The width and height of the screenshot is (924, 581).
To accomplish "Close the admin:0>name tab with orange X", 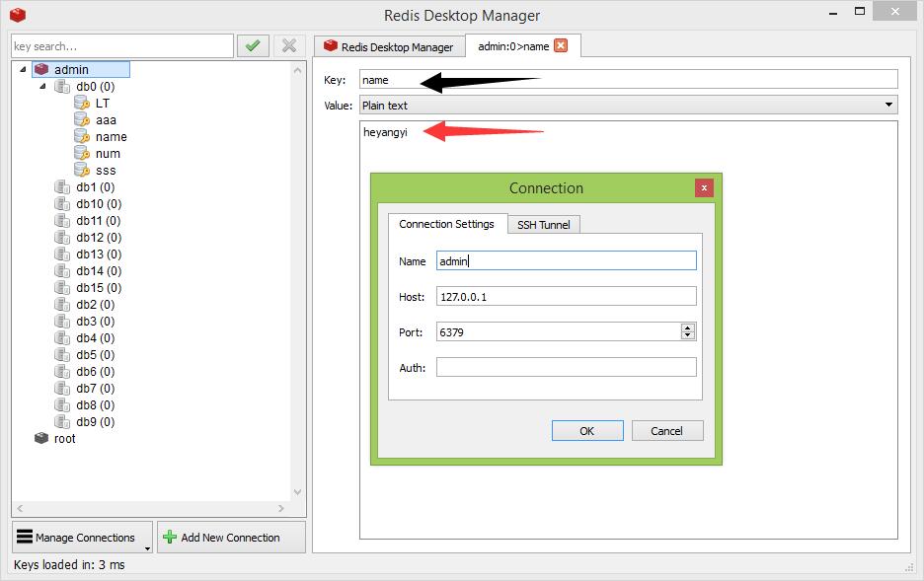I will click(x=561, y=45).
